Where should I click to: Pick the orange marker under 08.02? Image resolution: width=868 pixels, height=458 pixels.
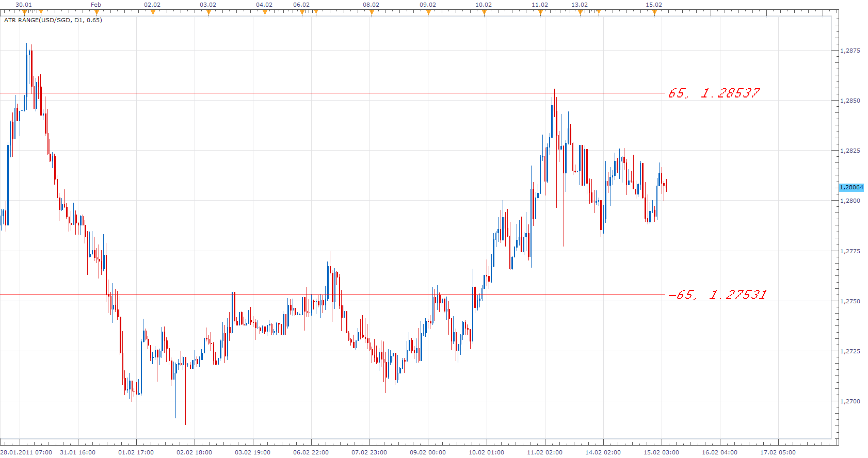(372, 12)
